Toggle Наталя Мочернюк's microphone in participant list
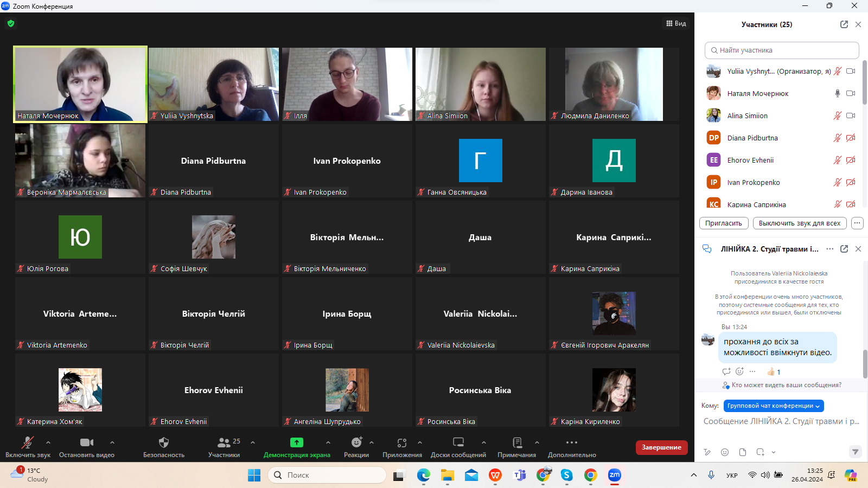 click(x=837, y=93)
